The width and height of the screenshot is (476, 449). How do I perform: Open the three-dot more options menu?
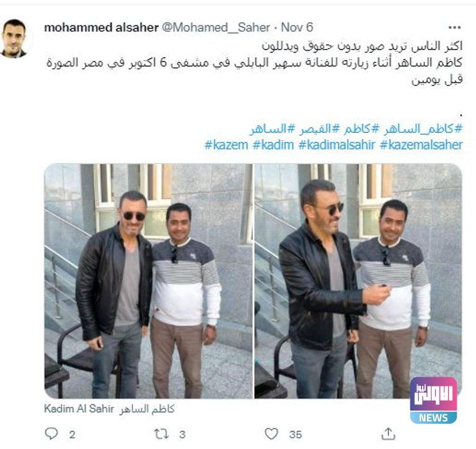click(x=454, y=28)
